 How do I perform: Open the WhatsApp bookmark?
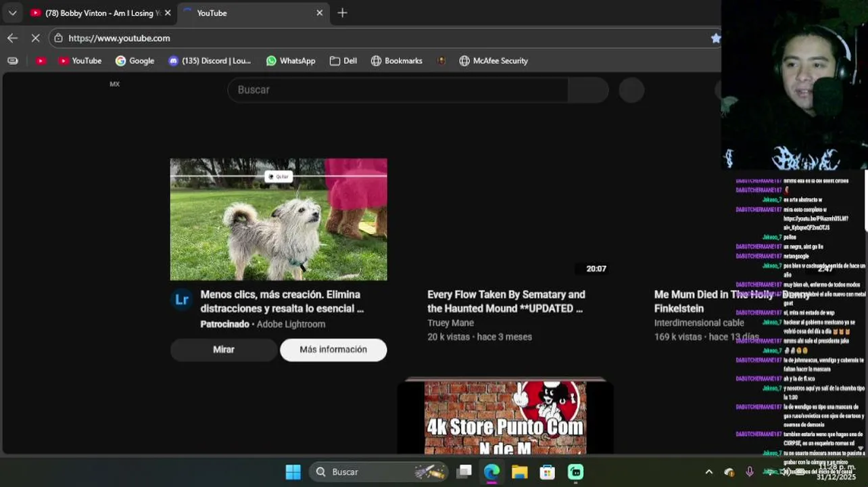[x=291, y=61]
